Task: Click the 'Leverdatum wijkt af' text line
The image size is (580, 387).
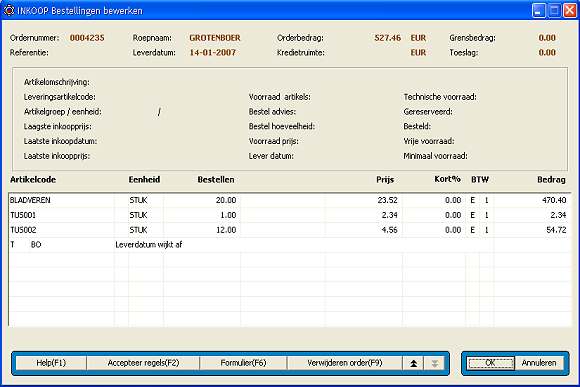Action: 149,245
